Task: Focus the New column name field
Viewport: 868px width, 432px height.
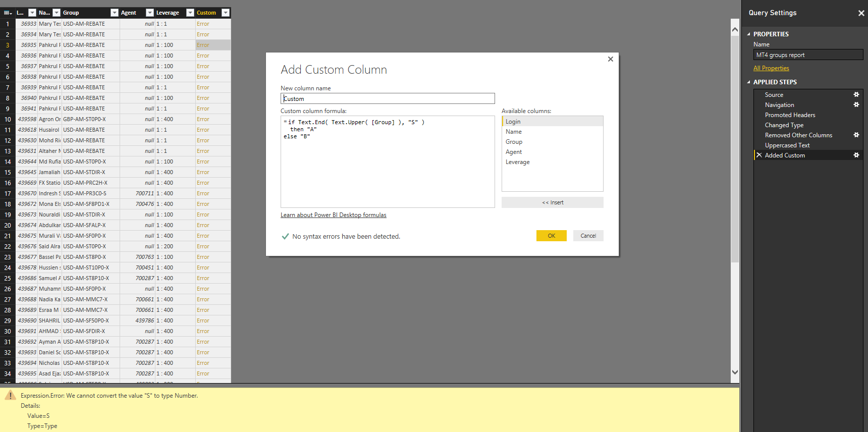Action: (x=388, y=98)
